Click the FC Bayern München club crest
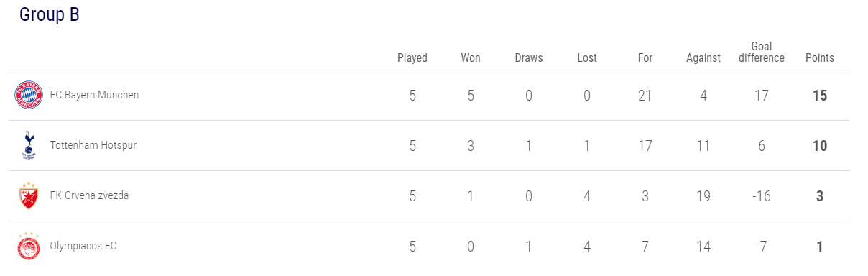 click(29, 96)
